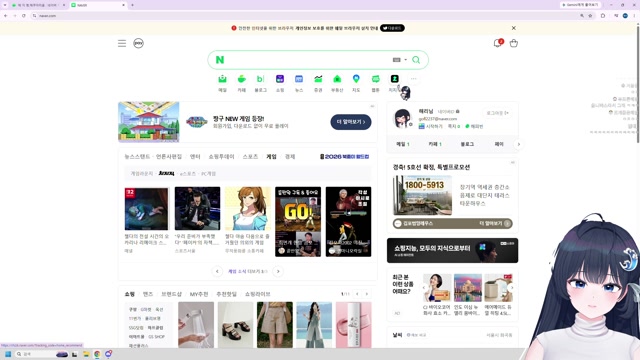Viewport: 640px width, 360px height.
Task: Open the shopping cart icon
Action: point(513,43)
